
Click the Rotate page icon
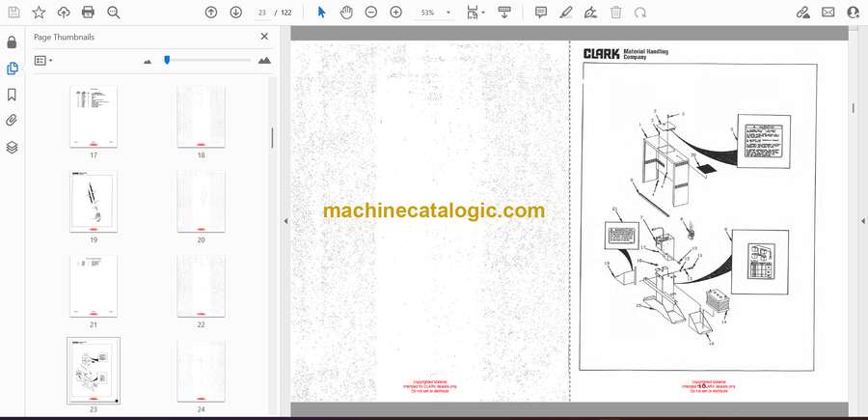pyautogui.click(x=640, y=13)
